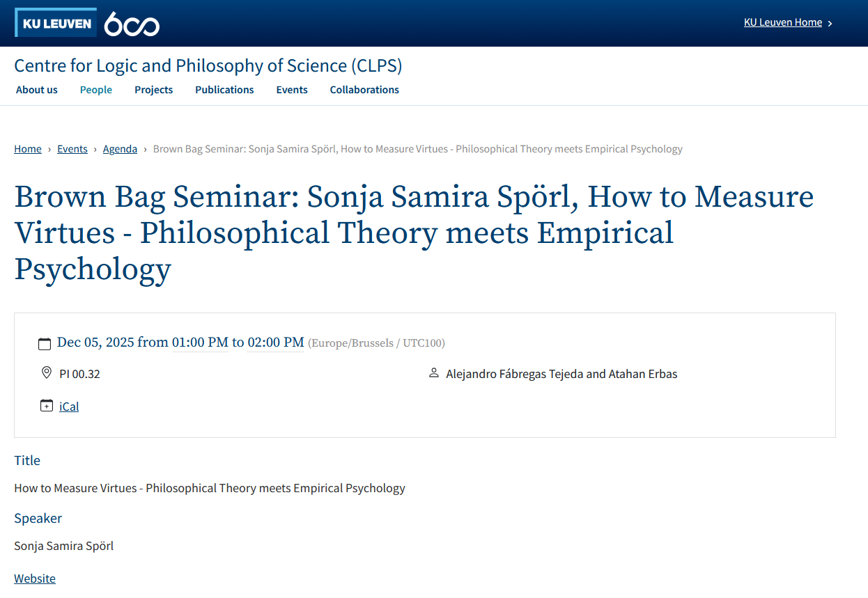Image resolution: width=868 pixels, height=598 pixels.
Task: Download the iCal event file
Action: (69, 407)
